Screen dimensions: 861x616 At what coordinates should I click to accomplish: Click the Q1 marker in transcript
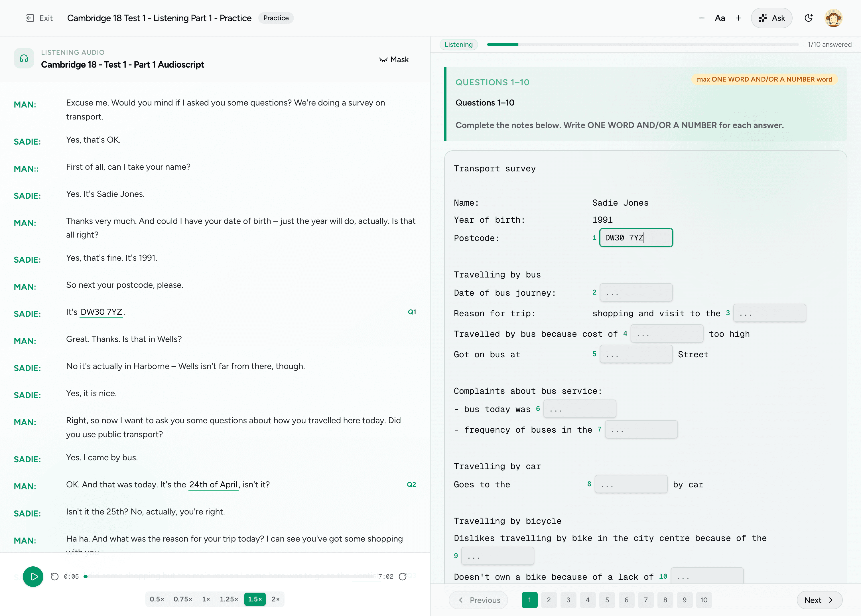pyautogui.click(x=412, y=312)
